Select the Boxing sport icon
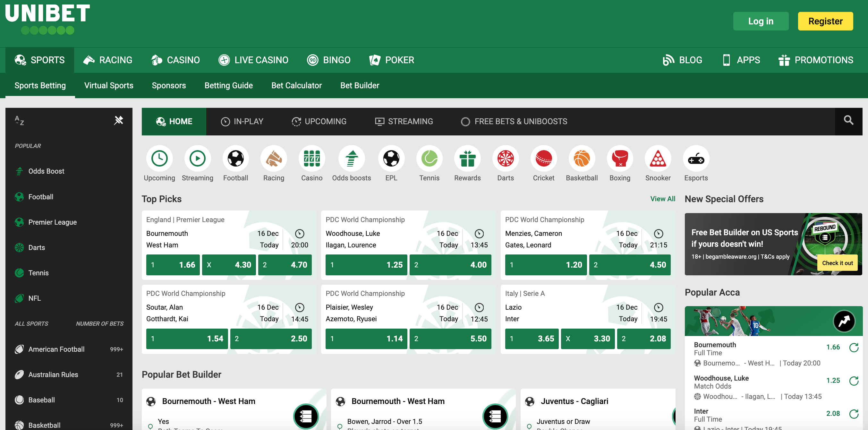The width and height of the screenshot is (868, 430). [620, 159]
